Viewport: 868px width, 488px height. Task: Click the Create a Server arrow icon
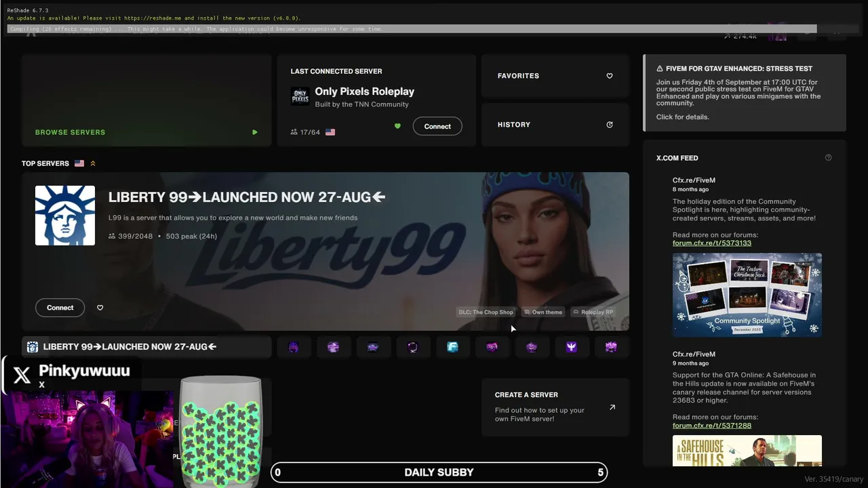(x=612, y=407)
